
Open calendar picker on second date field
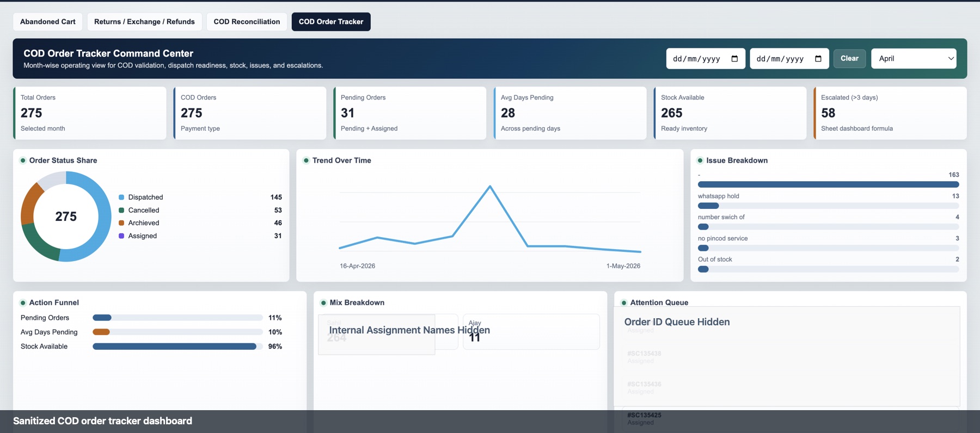click(818, 59)
